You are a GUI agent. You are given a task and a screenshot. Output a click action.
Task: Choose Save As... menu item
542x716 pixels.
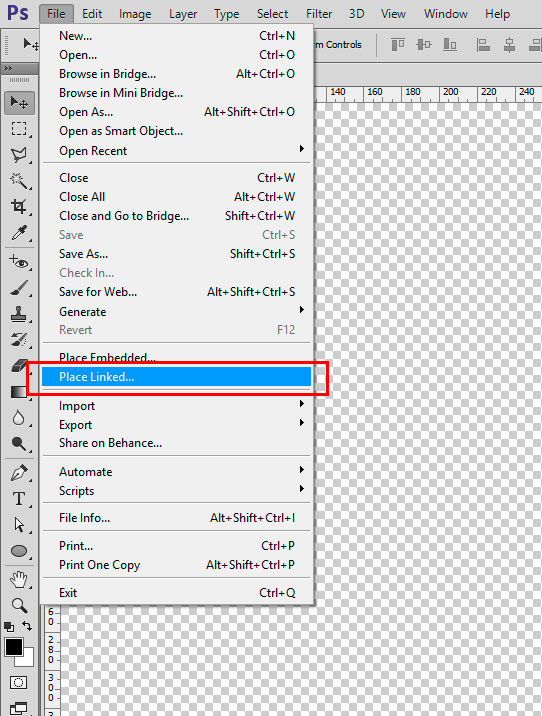click(176, 253)
